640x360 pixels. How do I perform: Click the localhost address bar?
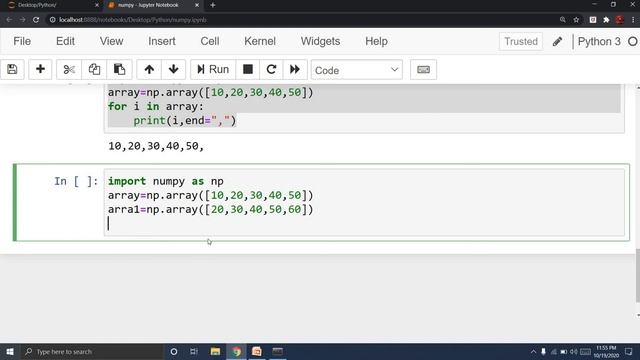click(x=302, y=20)
